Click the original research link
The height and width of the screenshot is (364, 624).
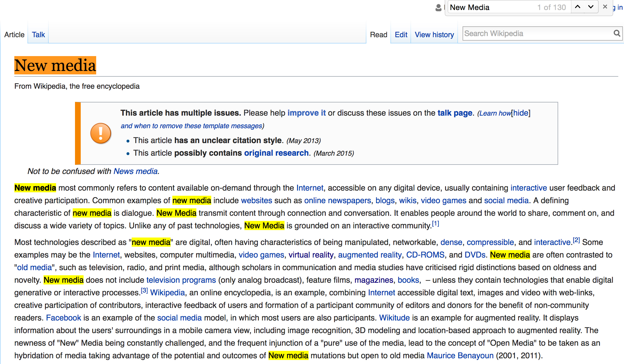coord(276,153)
